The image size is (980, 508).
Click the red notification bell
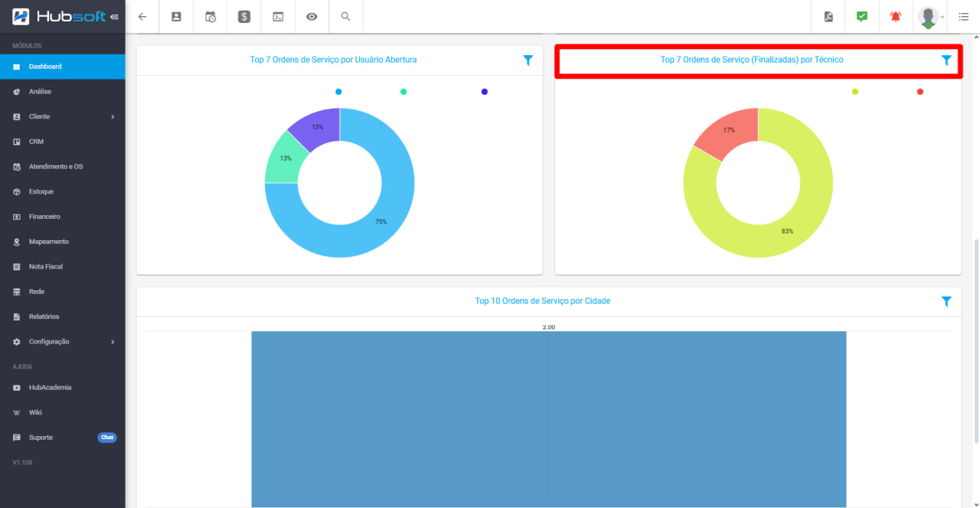point(896,17)
